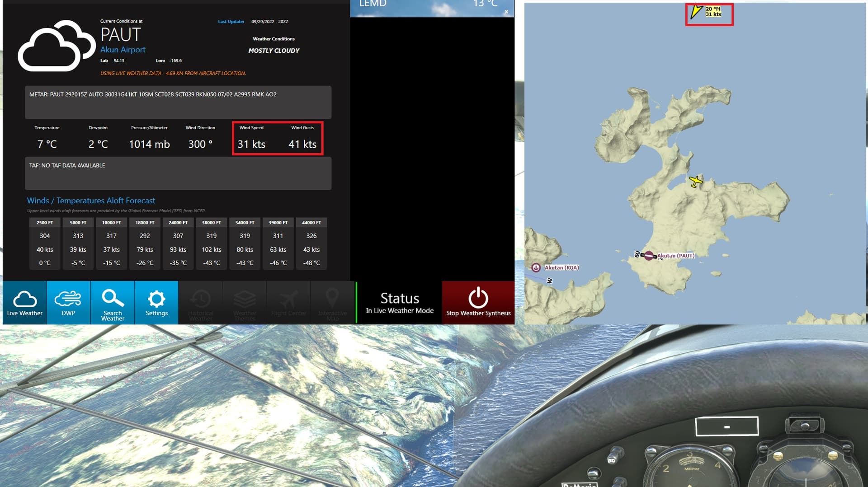Click the METAR text box
Image resolution: width=868 pixels, height=487 pixels.
pyautogui.click(x=178, y=102)
